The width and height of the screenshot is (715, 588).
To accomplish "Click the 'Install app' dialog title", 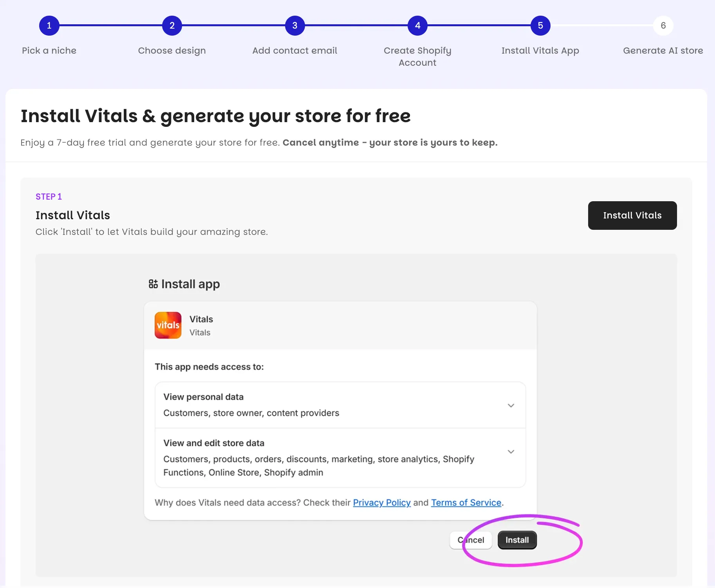I will click(190, 284).
